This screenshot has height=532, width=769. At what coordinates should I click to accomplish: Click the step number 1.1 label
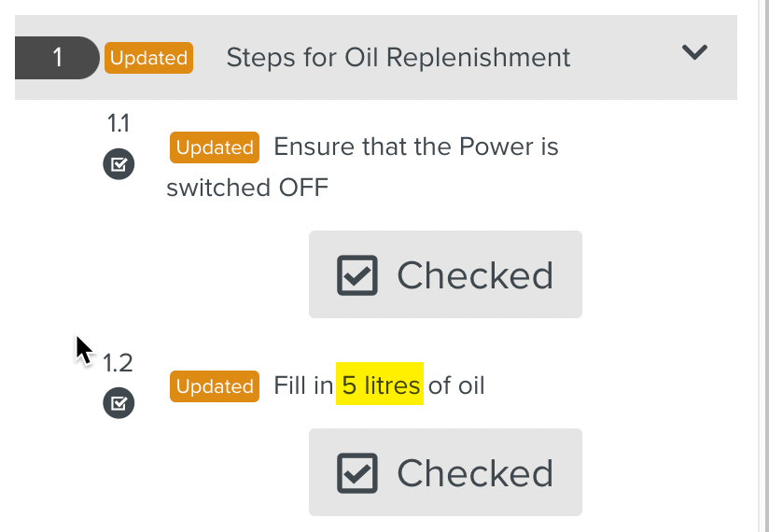118,123
